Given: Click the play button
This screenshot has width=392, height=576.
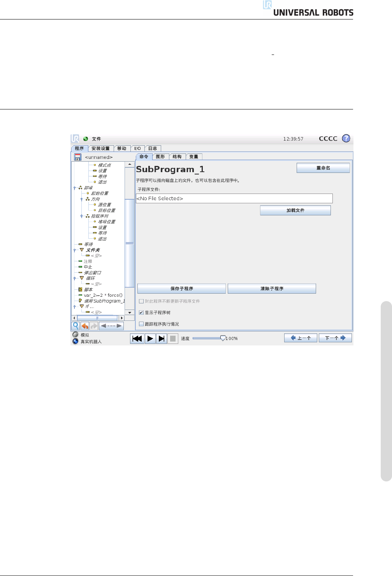Looking at the screenshot, I should pos(150,339).
